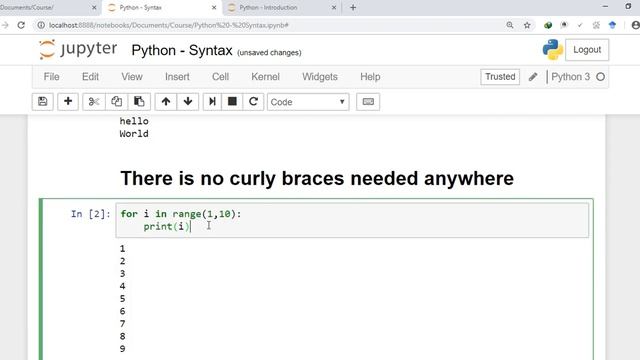Click into the for loop code cell
The width and height of the screenshot is (640, 360).
(352, 220)
